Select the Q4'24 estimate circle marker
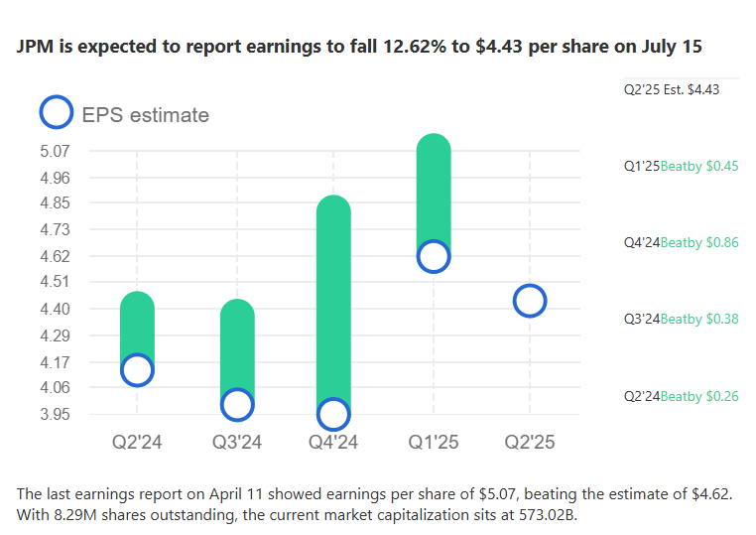Image resolution: width=756 pixels, height=535 pixels. (333, 414)
